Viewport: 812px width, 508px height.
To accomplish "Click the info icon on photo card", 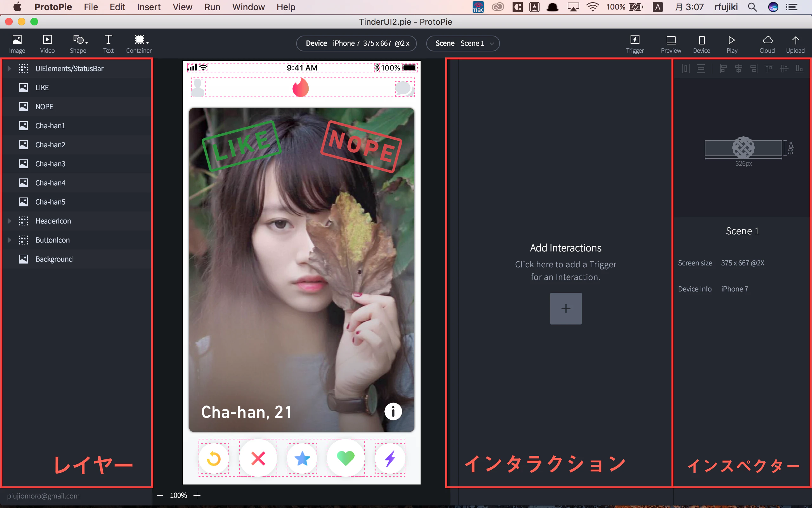I will tap(393, 411).
